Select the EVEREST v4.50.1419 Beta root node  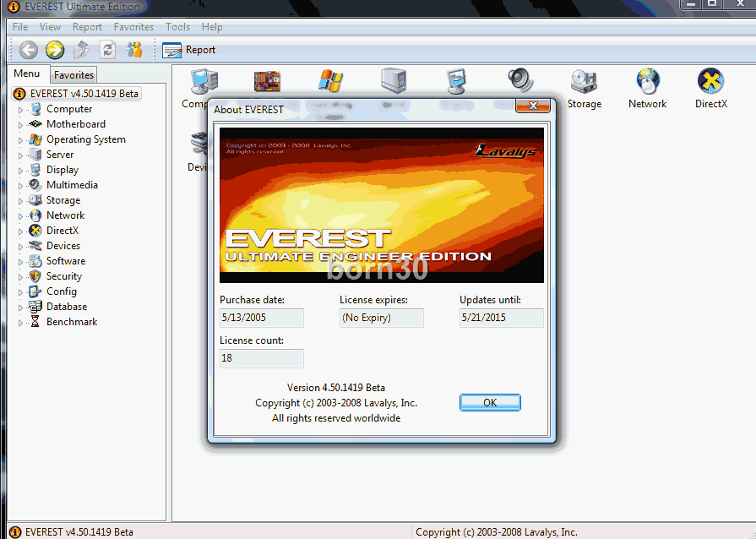pos(77,94)
